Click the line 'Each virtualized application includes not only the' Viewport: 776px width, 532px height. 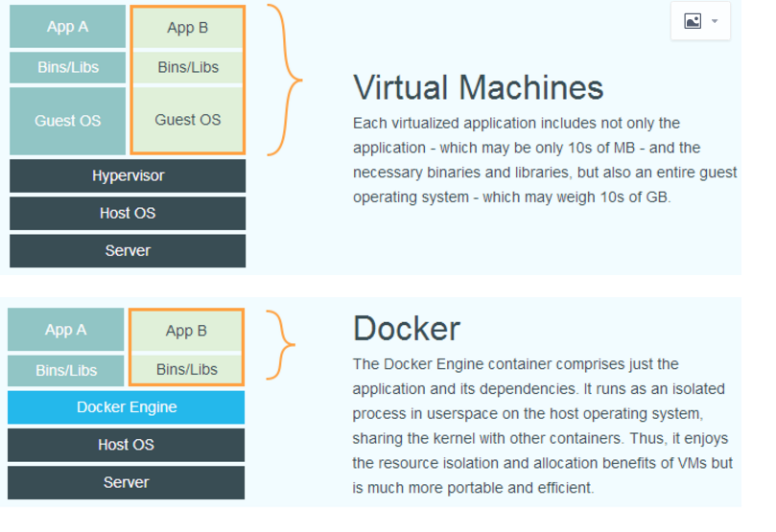pos(516,123)
